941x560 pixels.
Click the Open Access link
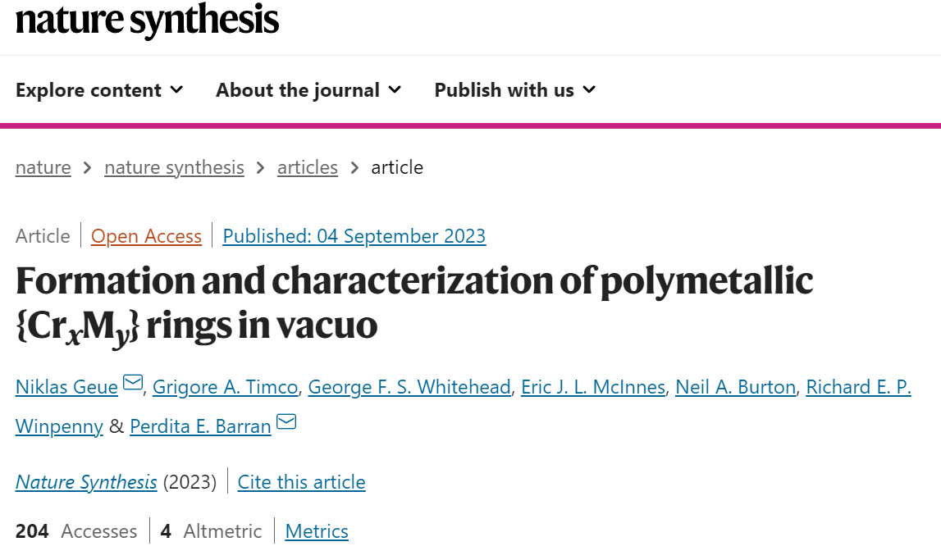coord(146,236)
